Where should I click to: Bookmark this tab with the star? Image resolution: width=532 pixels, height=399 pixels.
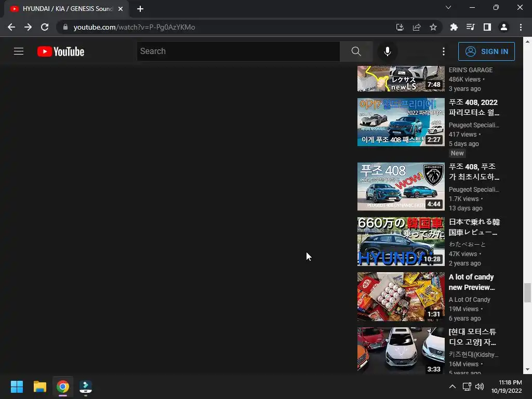coord(433,27)
